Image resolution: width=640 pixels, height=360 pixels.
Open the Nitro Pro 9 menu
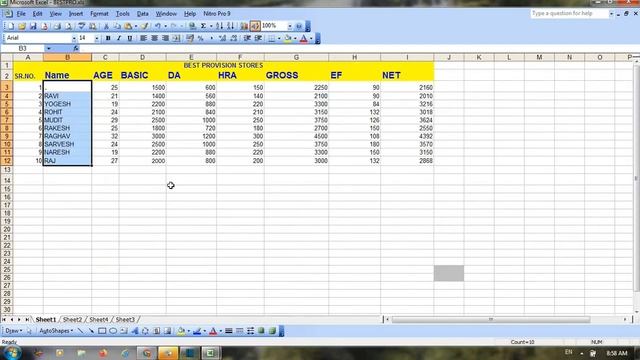(217, 14)
